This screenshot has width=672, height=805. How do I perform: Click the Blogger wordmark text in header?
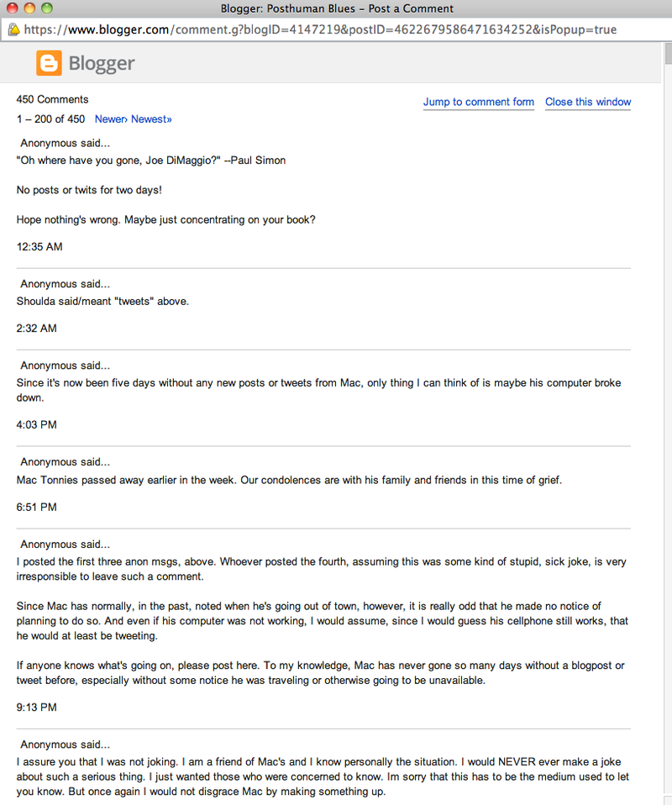click(102, 63)
